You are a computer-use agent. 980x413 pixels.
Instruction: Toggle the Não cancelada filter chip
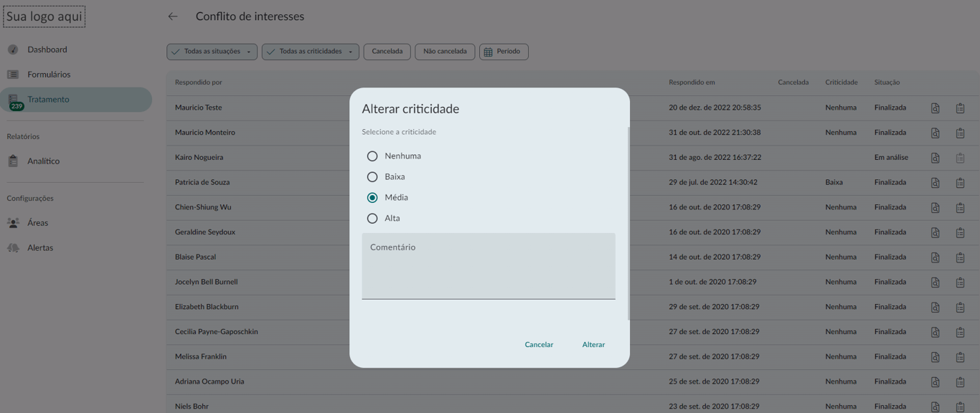pyautogui.click(x=445, y=52)
